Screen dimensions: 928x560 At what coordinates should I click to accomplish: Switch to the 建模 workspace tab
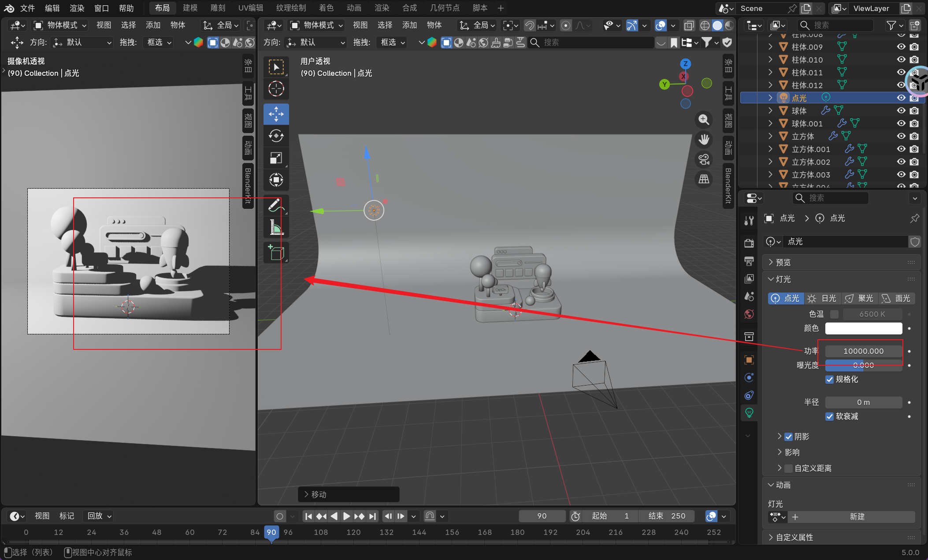tap(190, 8)
